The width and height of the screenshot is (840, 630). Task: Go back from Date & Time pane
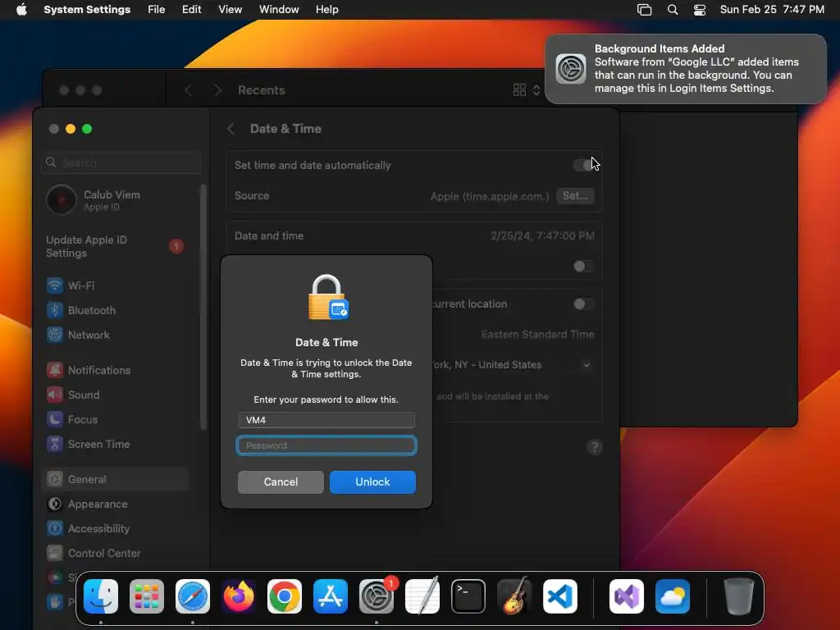click(x=231, y=129)
